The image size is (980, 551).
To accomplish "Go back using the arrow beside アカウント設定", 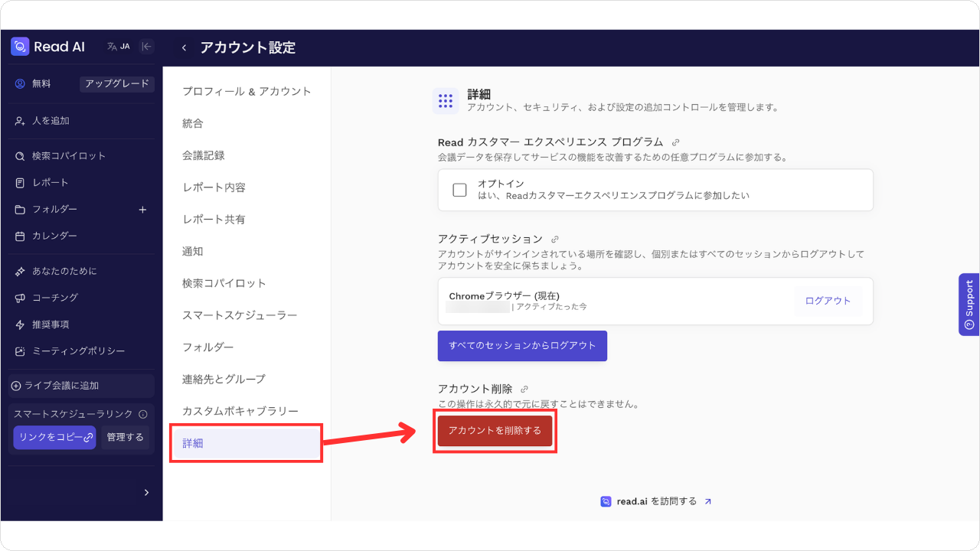I will pyautogui.click(x=184, y=48).
